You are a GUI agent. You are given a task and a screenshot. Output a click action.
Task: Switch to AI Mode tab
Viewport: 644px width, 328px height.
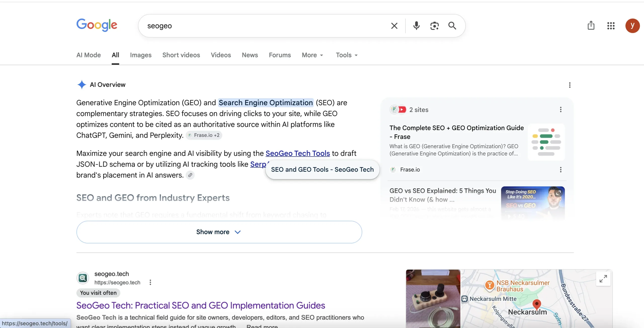click(89, 55)
